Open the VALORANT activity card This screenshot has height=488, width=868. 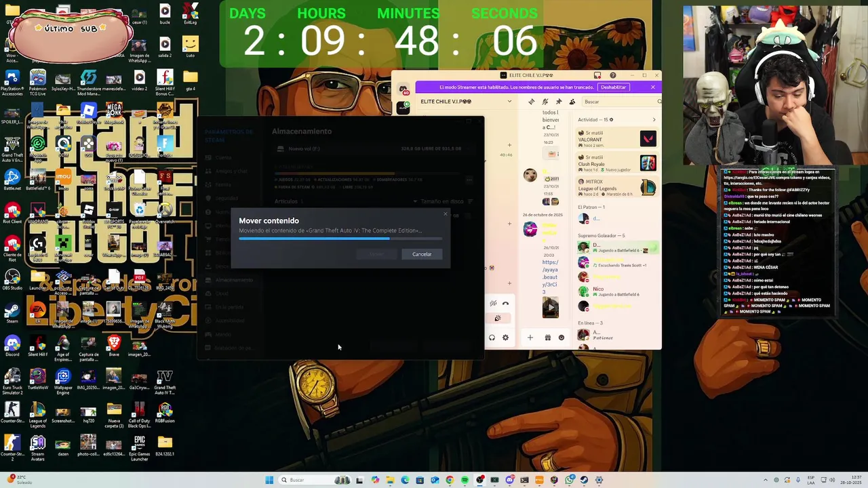click(616, 138)
